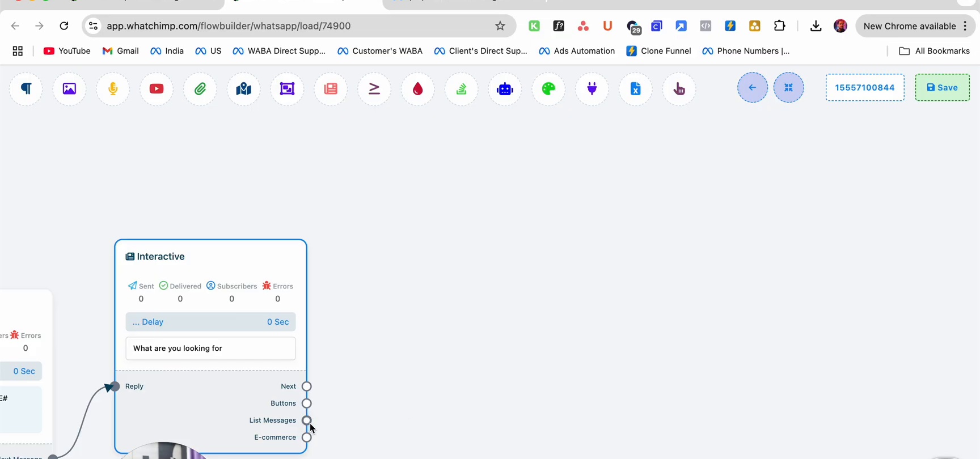Open Chrome downloads
The image size is (980, 459).
(816, 26)
